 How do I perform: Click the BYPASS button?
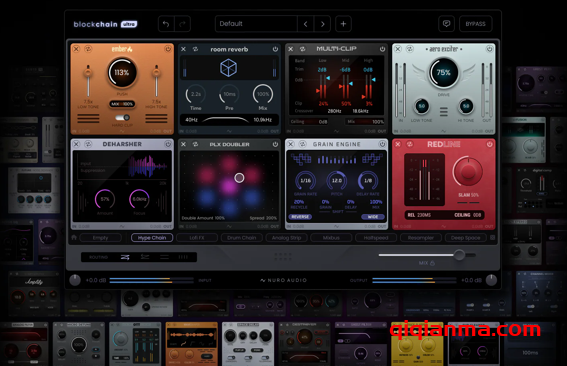pyautogui.click(x=476, y=24)
